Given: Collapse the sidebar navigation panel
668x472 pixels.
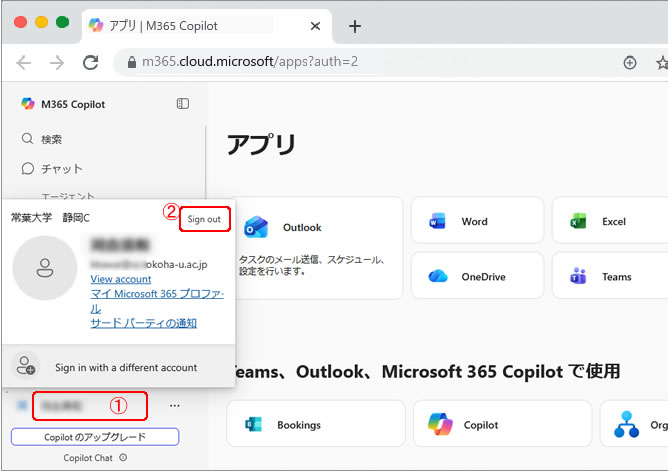Looking at the screenshot, I should [183, 104].
